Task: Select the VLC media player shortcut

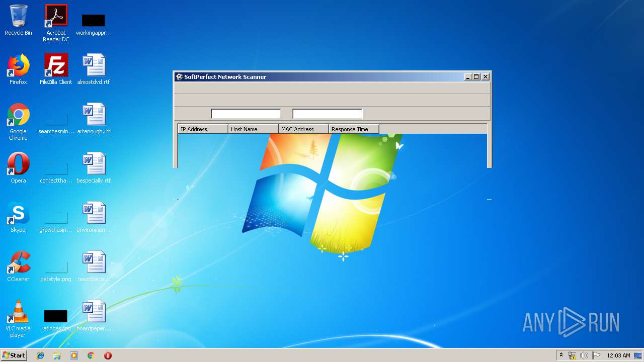Action: pos(18,319)
